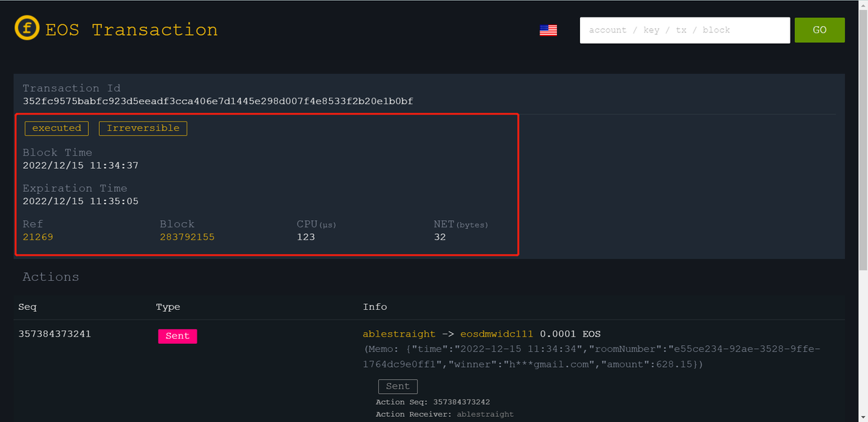This screenshot has height=422, width=868.
Task: Click the Action Receiver: ablestraight text
Action: (445, 415)
